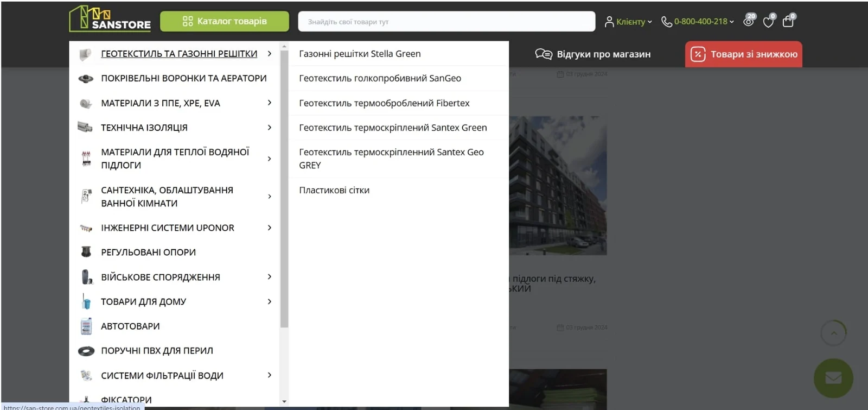Click the discount percent tag icon

pos(698,54)
